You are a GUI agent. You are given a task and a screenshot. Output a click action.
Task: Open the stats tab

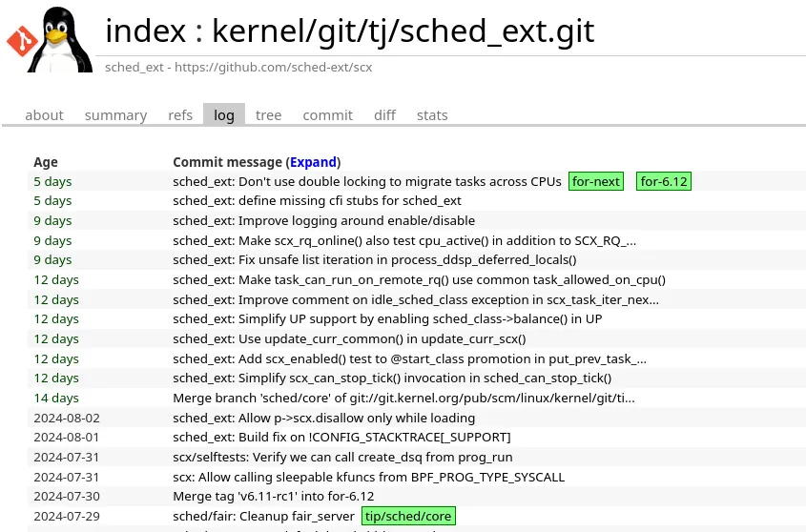pyautogui.click(x=432, y=115)
